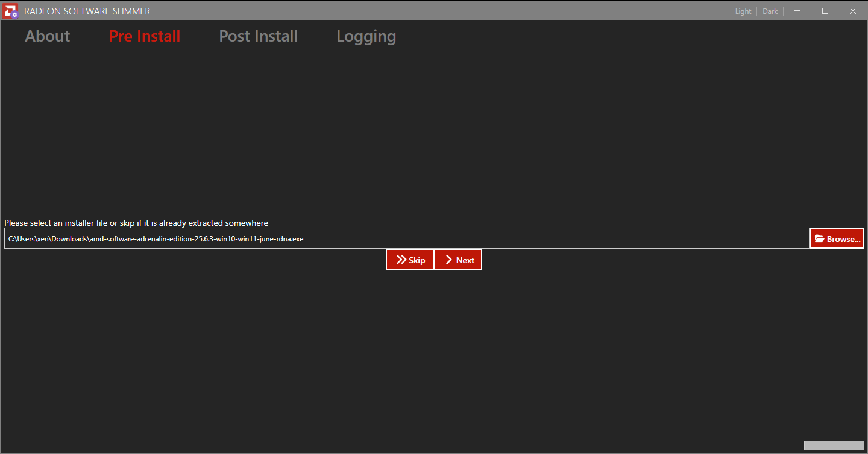The width and height of the screenshot is (868, 454).
Task: Click the Skip button
Action: pyautogui.click(x=410, y=260)
